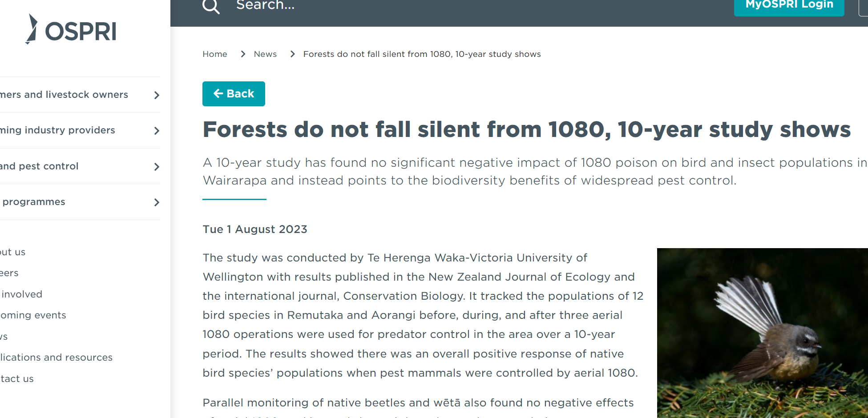
Task: Open the MyOSPRI Login button
Action: (789, 6)
